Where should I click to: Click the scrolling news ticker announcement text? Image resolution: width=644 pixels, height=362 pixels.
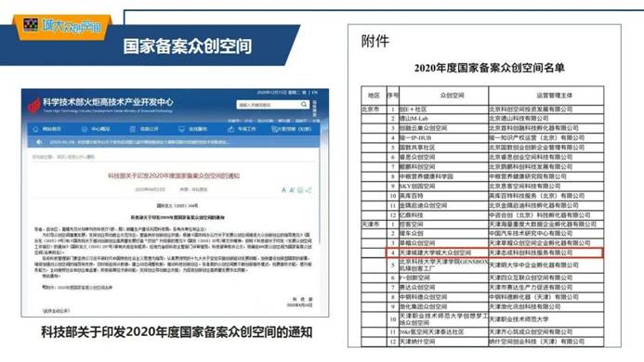[139, 142]
